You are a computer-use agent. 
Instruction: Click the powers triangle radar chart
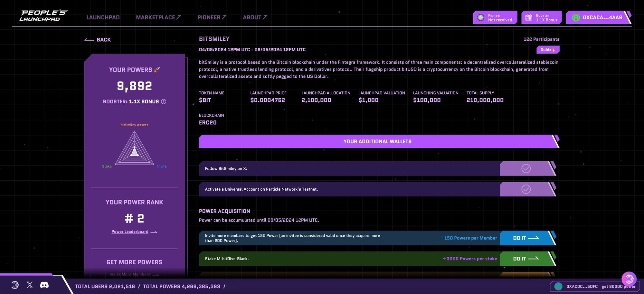(x=135, y=148)
